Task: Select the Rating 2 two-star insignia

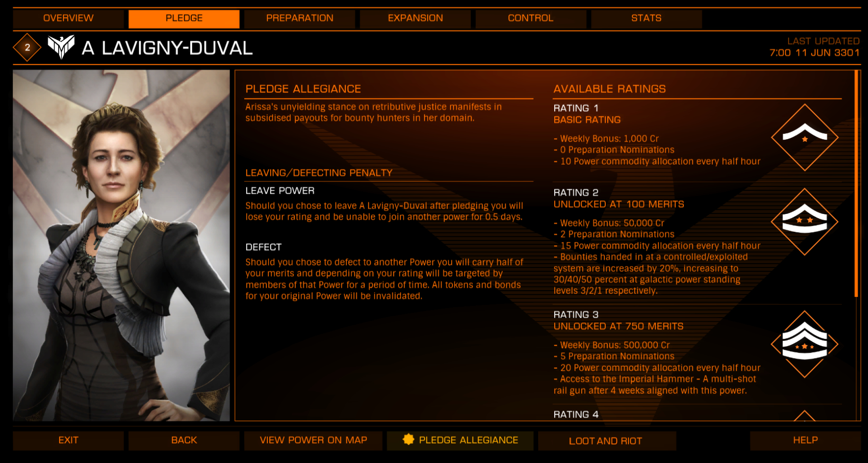Action: click(x=805, y=222)
